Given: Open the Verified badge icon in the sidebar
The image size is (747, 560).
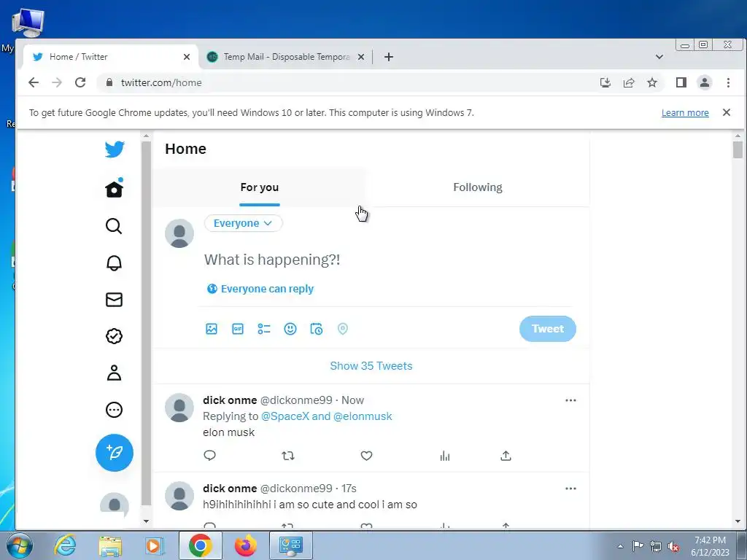Looking at the screenshot, I should point(114,336).
